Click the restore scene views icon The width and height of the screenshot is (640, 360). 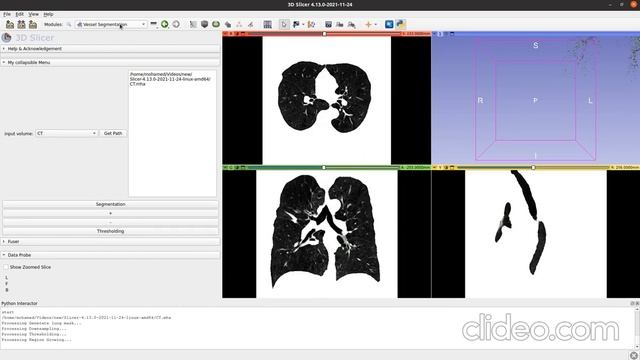point(351,24)
